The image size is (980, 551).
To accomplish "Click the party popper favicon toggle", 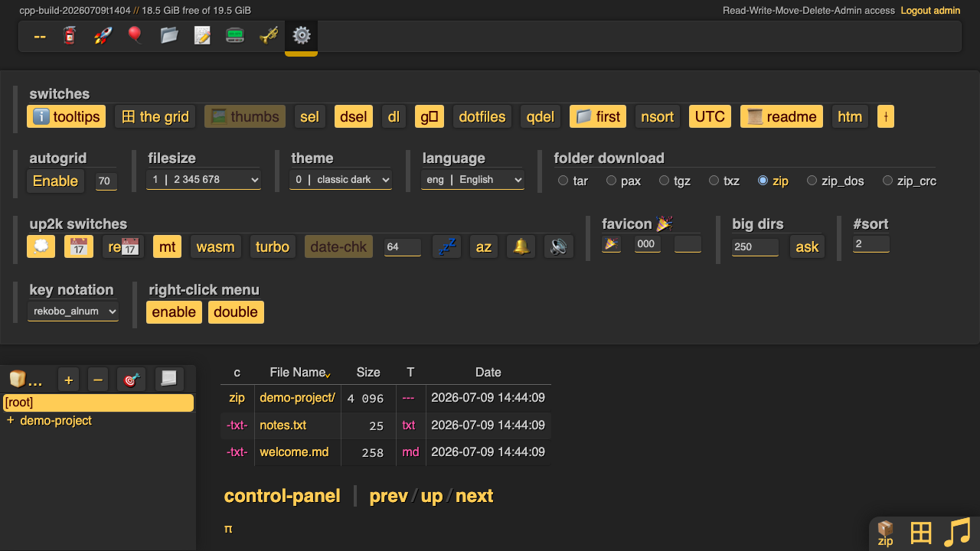I will point(611,244).
